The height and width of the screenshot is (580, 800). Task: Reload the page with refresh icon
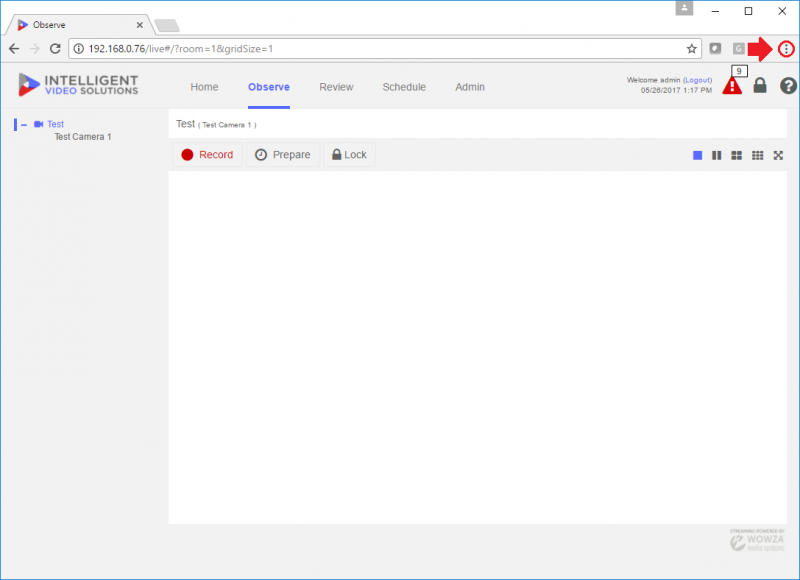pyautogui.click(x=55, y=48)
